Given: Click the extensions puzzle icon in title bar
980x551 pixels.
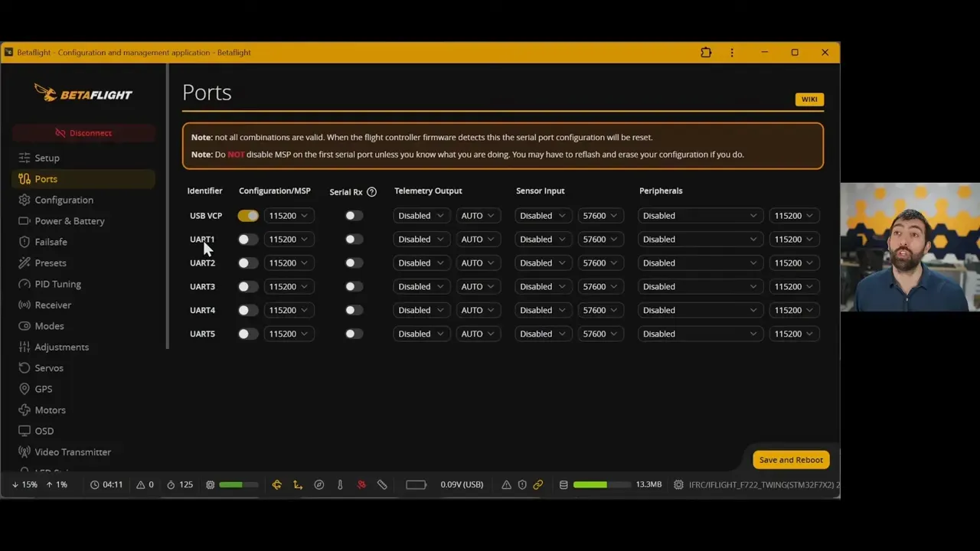Looking at the screenshot, I should point(706,53).
